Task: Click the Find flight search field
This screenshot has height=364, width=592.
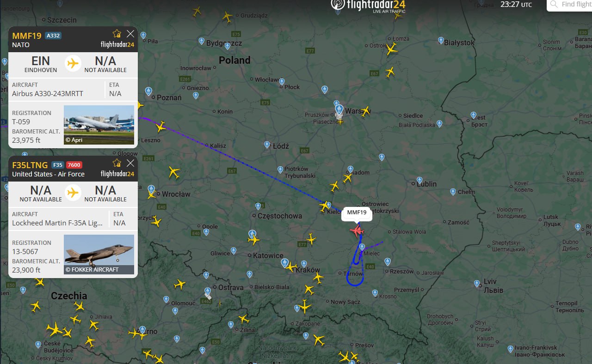Action: [x=570, y=5]
